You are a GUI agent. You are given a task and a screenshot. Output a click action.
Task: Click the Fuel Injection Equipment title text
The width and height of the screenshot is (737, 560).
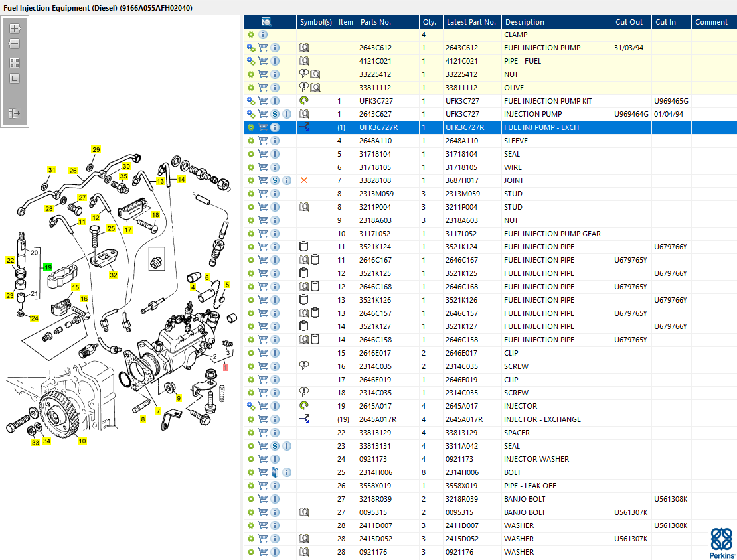(x=98, y=8)
